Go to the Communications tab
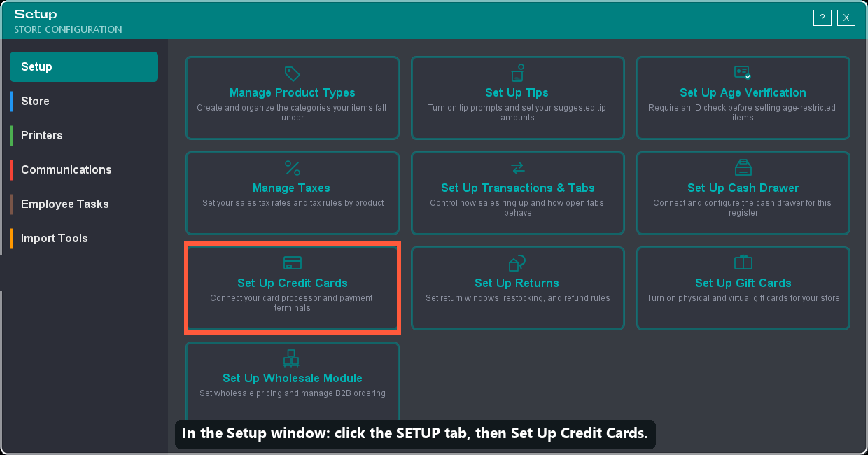This screenshot has height=455, width=868. [84, 170]
